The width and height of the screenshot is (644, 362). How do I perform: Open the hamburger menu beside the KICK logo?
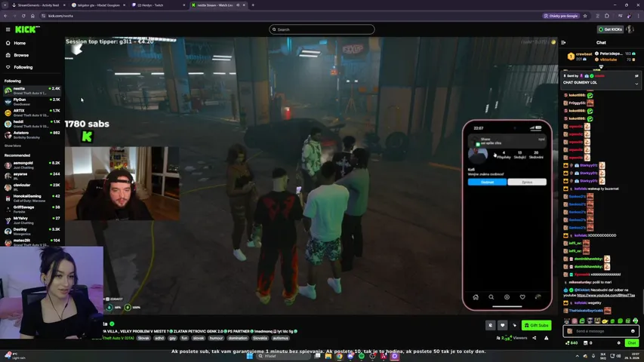8,29
